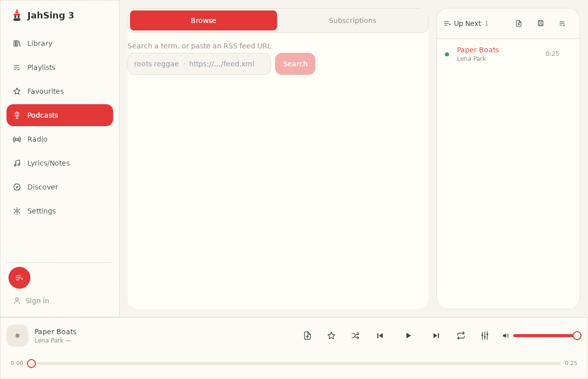Screen dimensions: 588x379
Task: Skip to the next track
Action: coord(436,336)
